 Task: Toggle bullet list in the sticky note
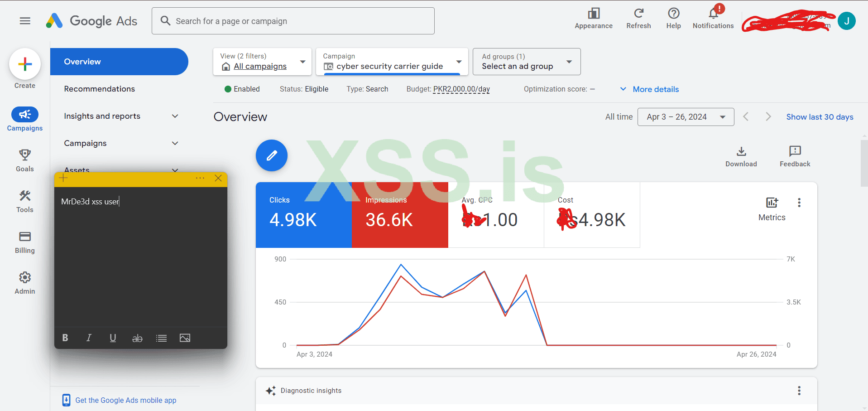coord(161,338)
